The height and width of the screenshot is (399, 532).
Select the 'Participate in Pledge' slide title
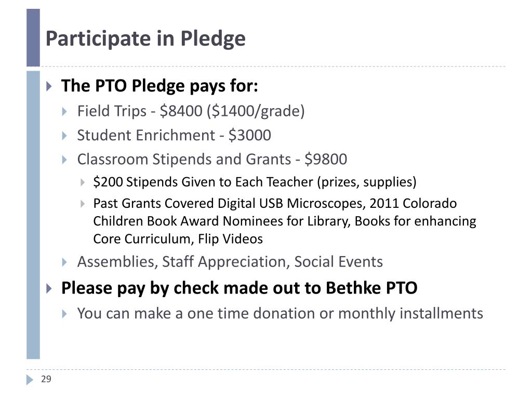pyautogui.click(x=145, y=38)
